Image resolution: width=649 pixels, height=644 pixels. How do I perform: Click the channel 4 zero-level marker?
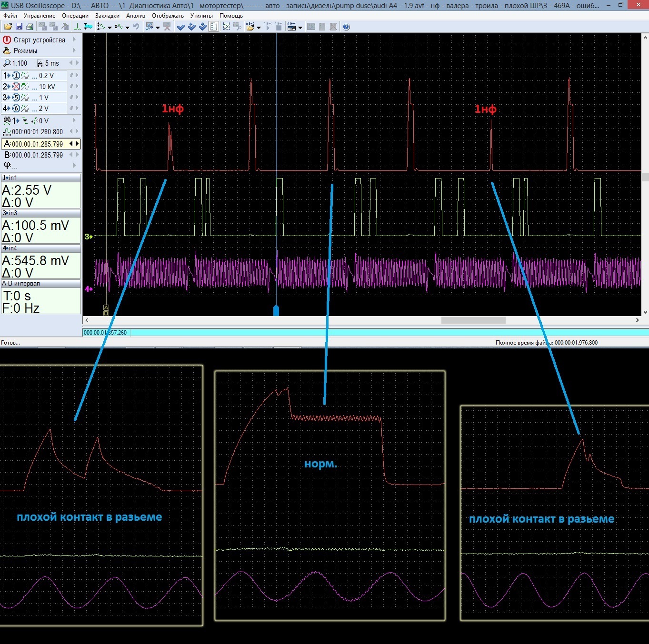[89, 289]
